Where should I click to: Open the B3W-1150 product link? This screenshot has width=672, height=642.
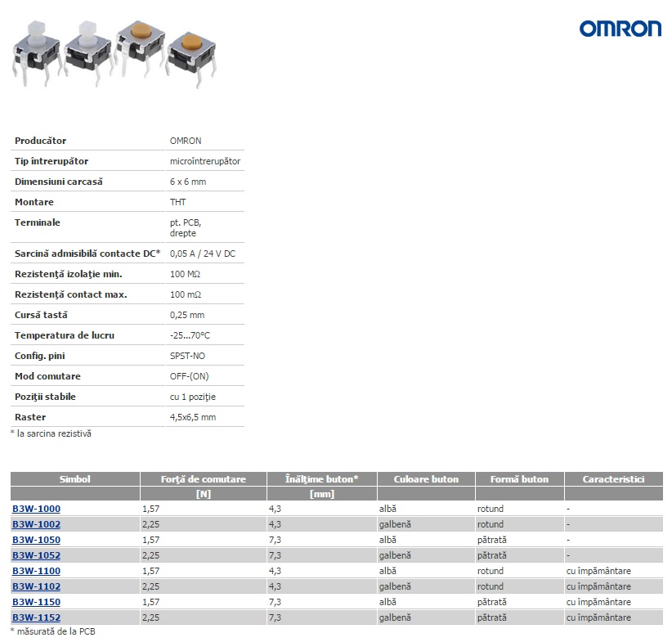click(37, 602)
